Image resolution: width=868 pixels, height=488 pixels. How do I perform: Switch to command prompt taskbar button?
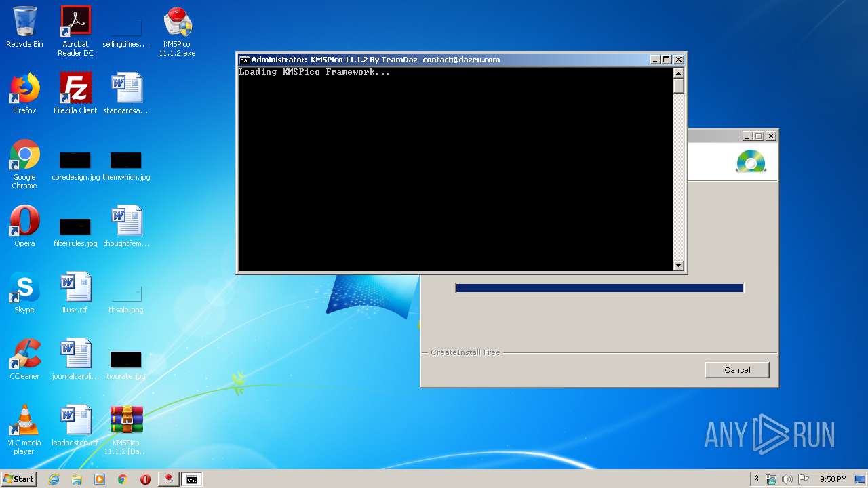[192, 479]
